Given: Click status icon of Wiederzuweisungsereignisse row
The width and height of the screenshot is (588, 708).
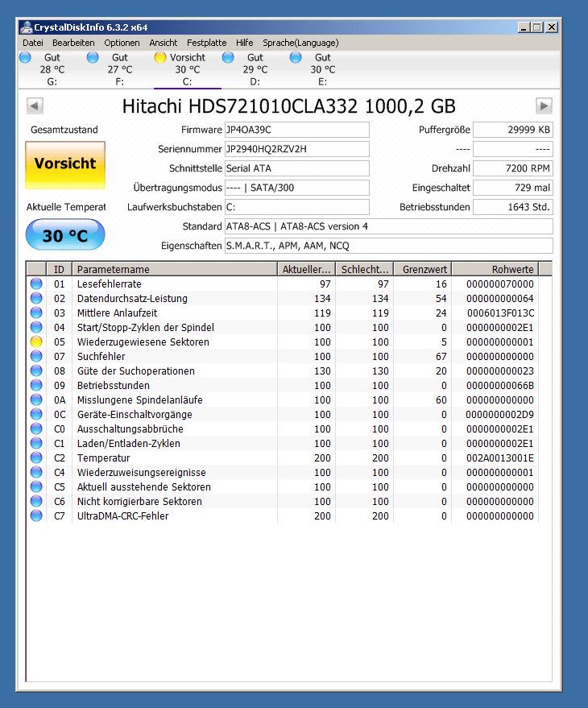Looking at the screenshot, I should [x=36, y=472].
